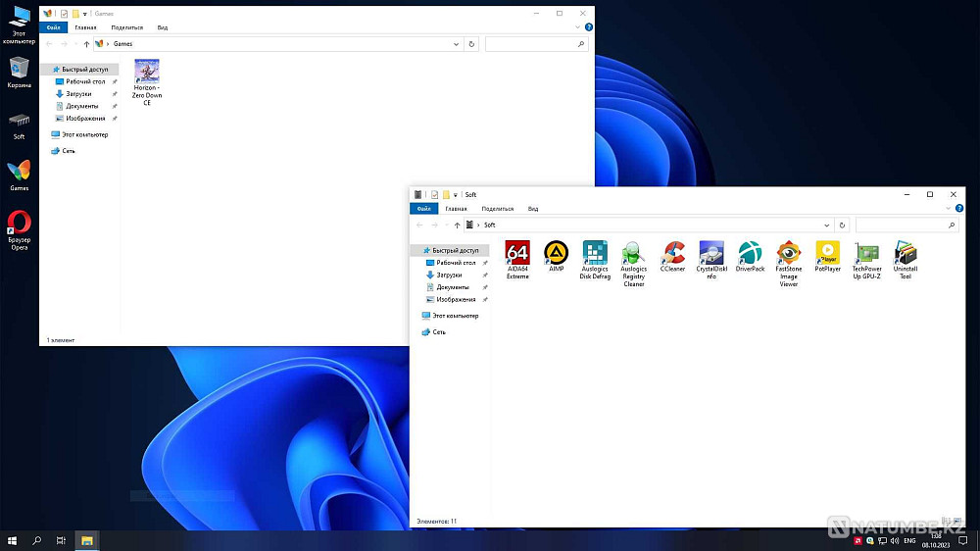Viewport: 980px width, 551px height.
Task: Select Auslogics Registry Cleaner icon
Action: tap(633, 264)
